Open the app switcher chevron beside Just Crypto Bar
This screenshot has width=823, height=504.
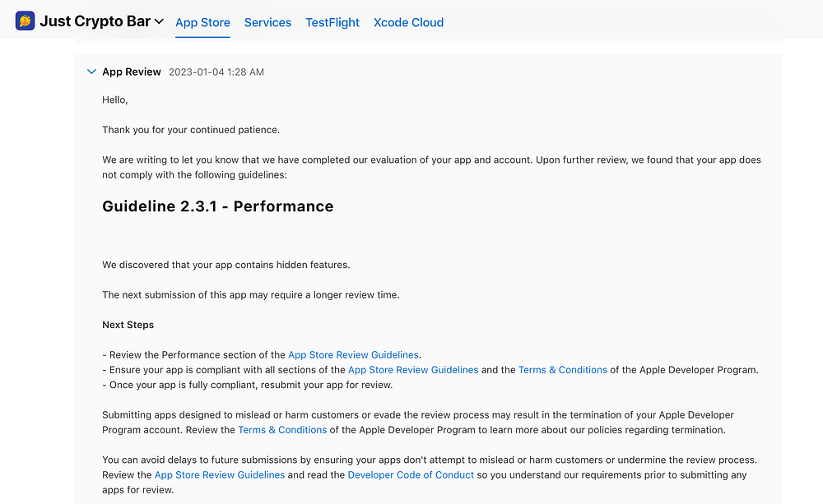coord(159,22)
